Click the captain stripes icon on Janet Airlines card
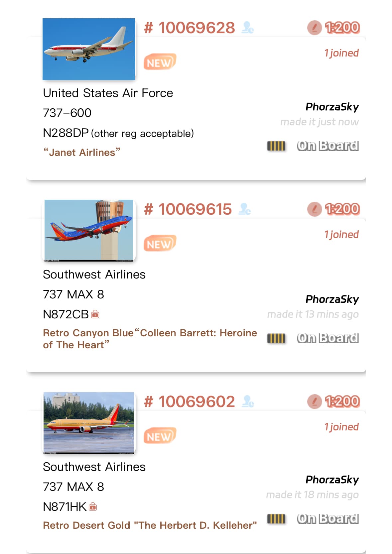The image size is (392, 554). 276,146
